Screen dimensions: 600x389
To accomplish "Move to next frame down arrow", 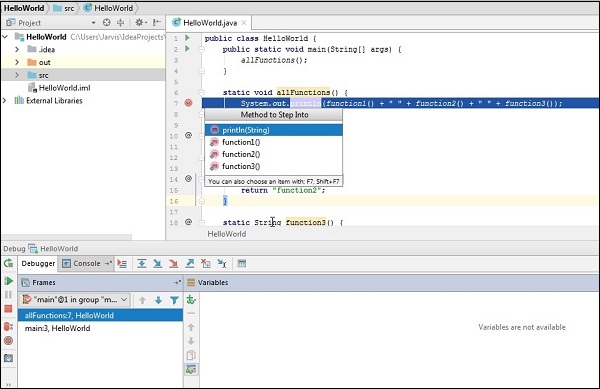I will pos(158,300).
